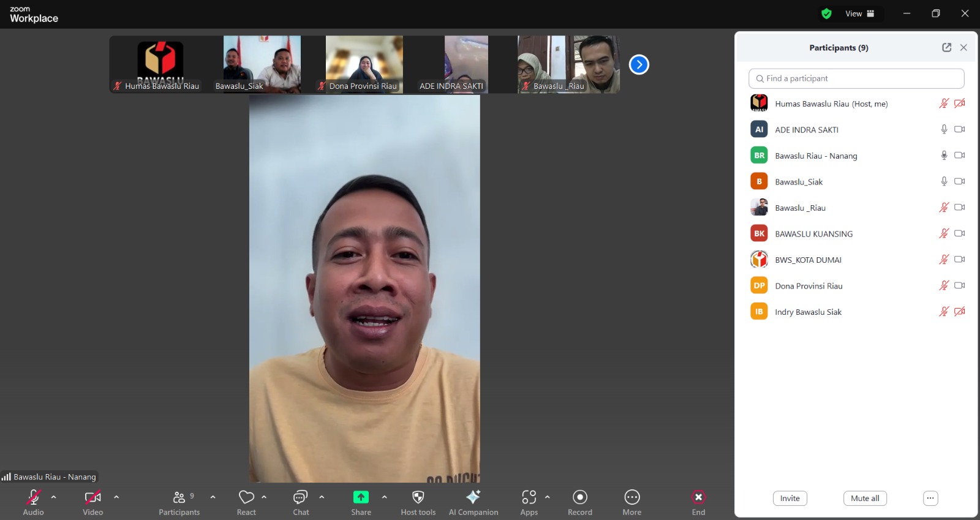Screen dimensions: 980x520
Task: Expand the Video options arrow
Action: [x=116, y=497]
